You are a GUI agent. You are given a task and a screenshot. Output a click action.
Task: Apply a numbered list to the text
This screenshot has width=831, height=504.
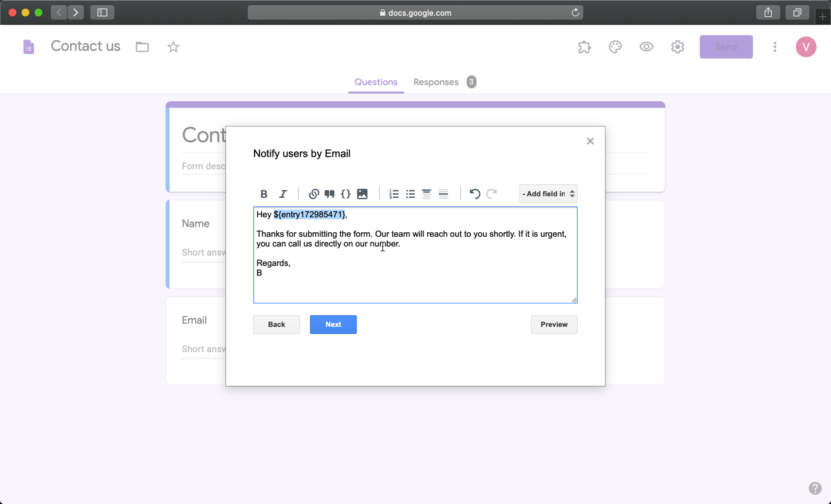[x=393, y=193]
